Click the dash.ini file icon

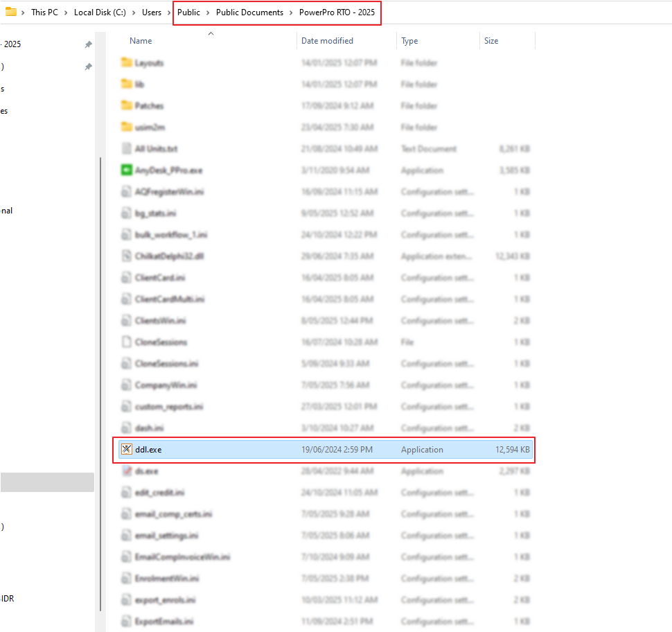coord(126,428)
